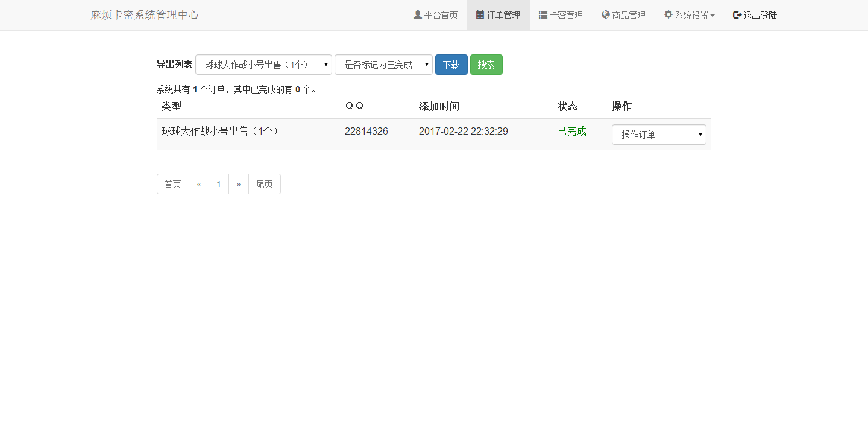
Task: Click the calendar icon beside 订单管理
Action: 480,14
